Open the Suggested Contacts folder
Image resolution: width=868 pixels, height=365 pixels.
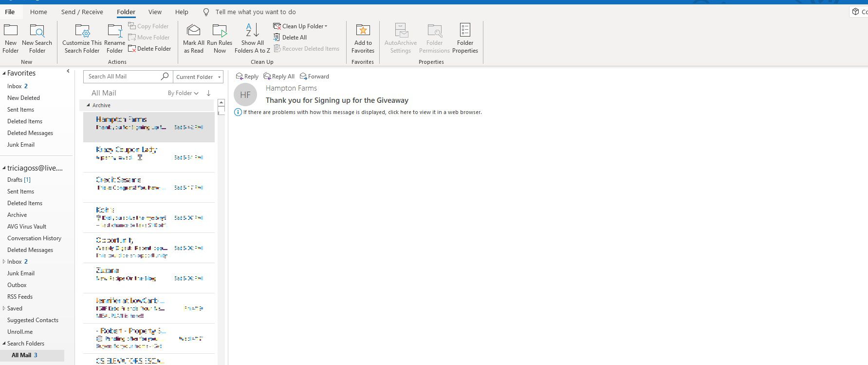pyautogui.click(x=33, y=320)
